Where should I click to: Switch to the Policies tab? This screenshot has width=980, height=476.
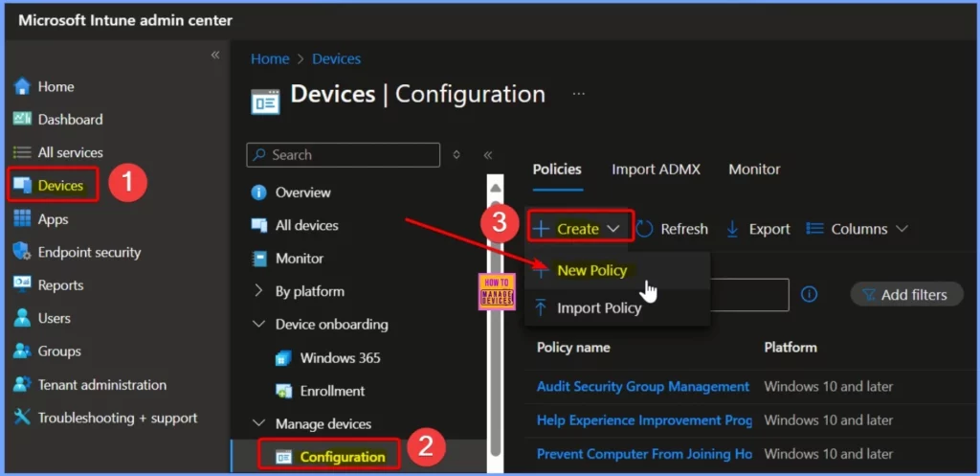click(557, 169)
